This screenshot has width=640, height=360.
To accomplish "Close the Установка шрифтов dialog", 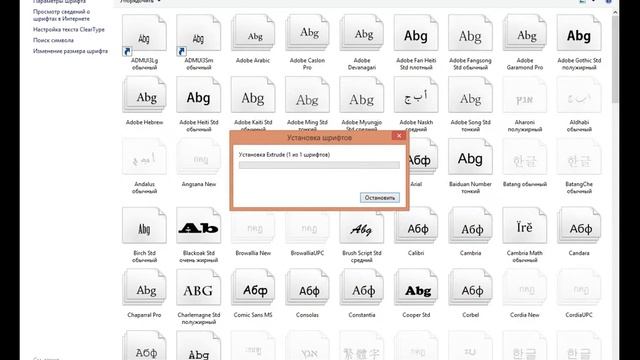I will (x=399, y=136).
